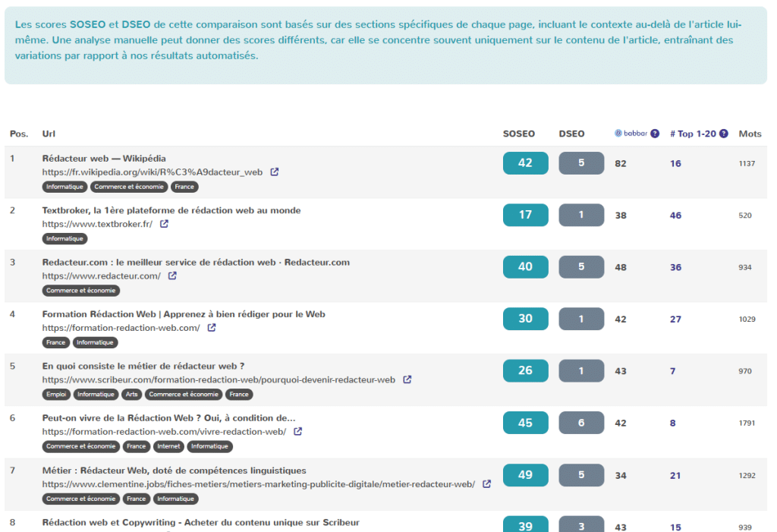The height and width of the screenshot is (532, 777).
Task: Open external link icon for textbroker.fr
Action: tap(164, 224)
